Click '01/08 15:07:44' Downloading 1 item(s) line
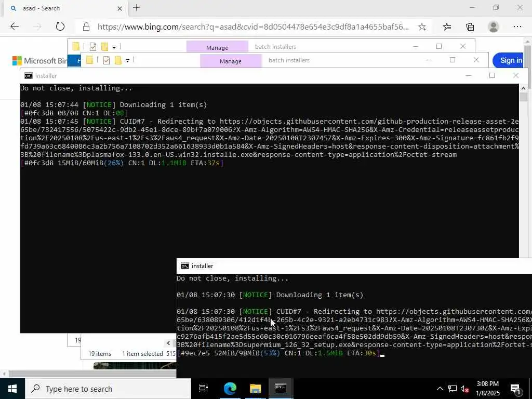532x399 pixels. 114,105
